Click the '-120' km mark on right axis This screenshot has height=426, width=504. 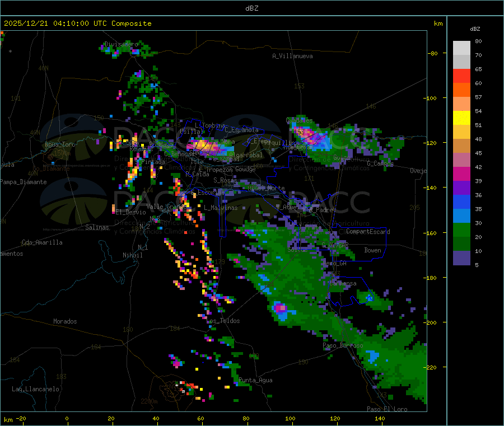pos(430,143)
